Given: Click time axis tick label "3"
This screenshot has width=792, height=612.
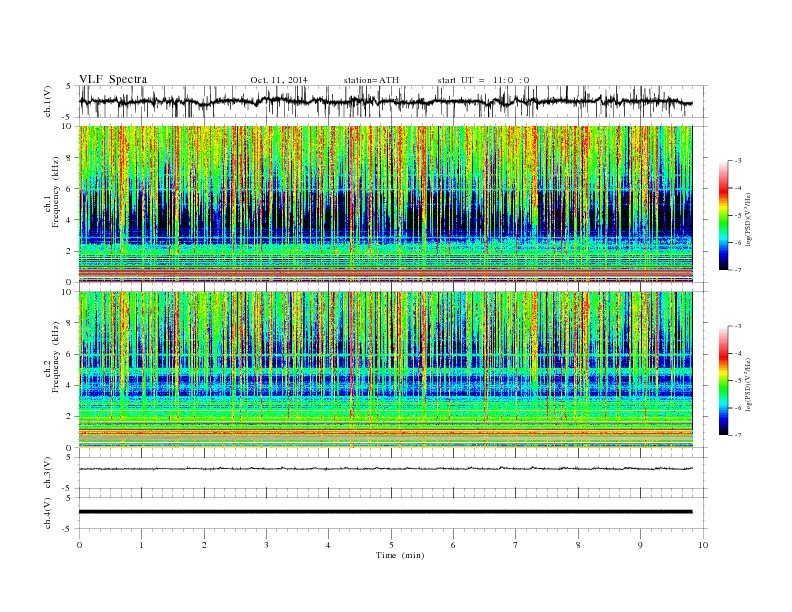Looking at the screenshot, I should [266, 545].
